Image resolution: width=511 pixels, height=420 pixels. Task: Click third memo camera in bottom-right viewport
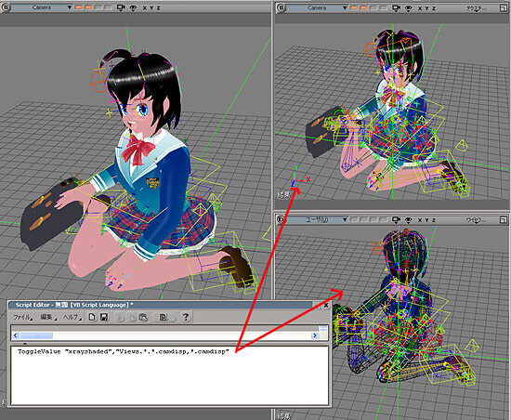pos(373,220)
